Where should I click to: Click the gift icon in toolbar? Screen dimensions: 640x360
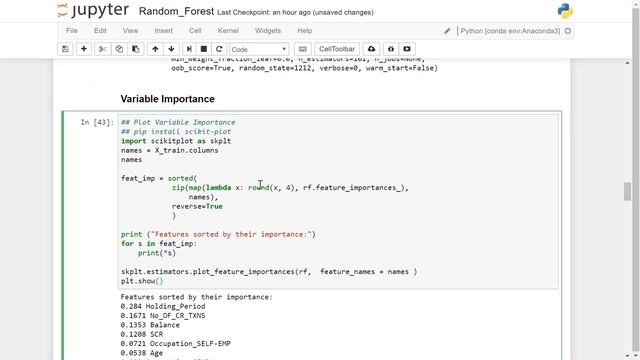[x=391, y=49]
